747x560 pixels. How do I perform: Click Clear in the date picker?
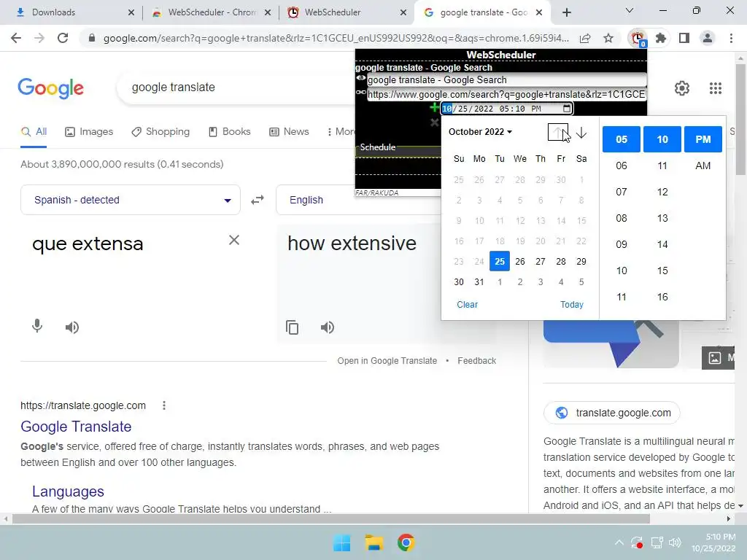pos(467,305)
